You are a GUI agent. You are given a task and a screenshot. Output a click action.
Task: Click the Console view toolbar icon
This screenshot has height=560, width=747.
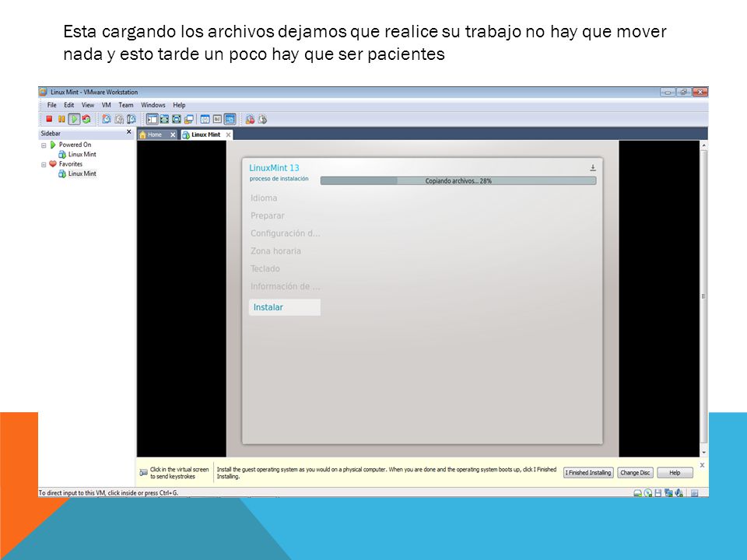click(x=230, y=119)
